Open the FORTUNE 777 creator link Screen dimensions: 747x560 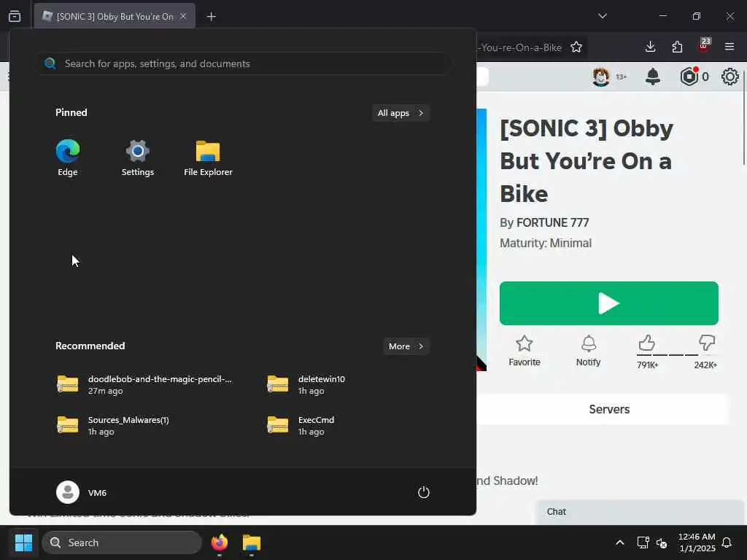coord(553,222)
